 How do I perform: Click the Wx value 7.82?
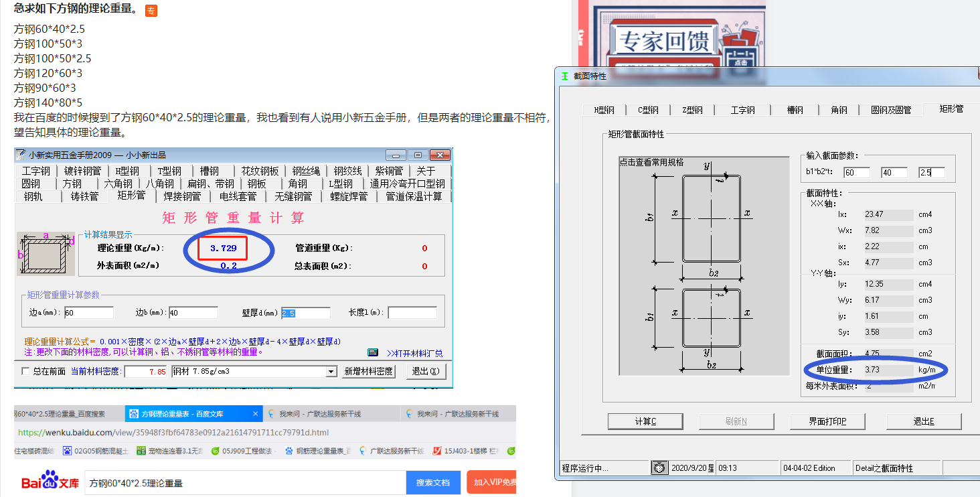[x=888, y=230]
